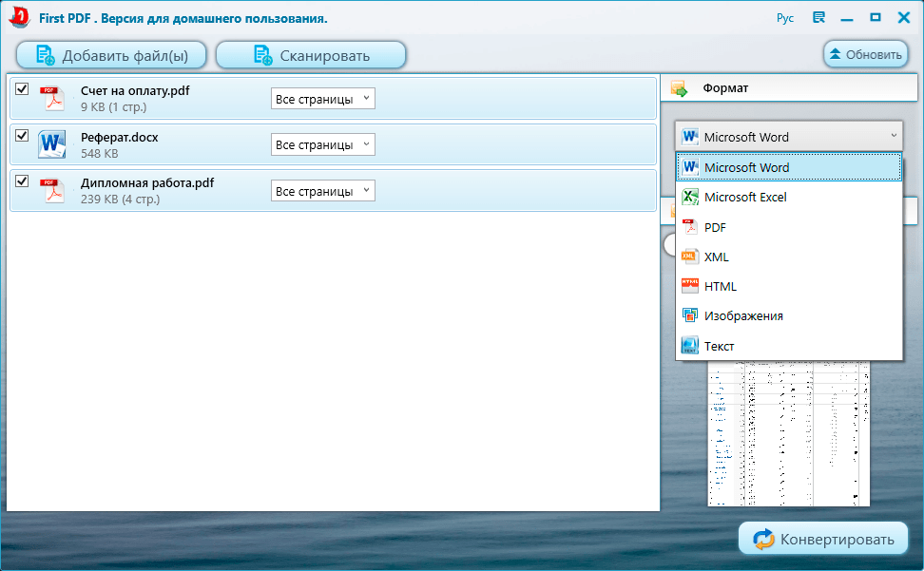The height and width of the screenshot is (571, 924).
Task: Click the Формат panel header icon
Action: coord(679,89)
